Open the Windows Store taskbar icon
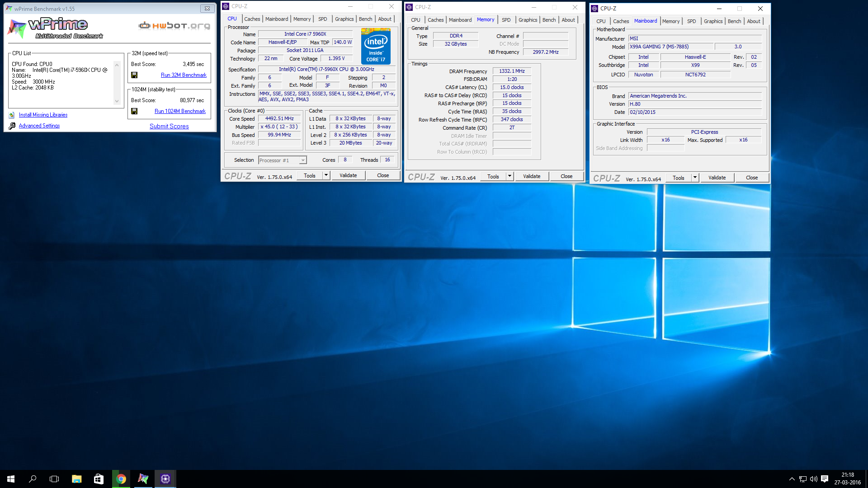This screenshot has height=488, width=868. coord(99,479)
